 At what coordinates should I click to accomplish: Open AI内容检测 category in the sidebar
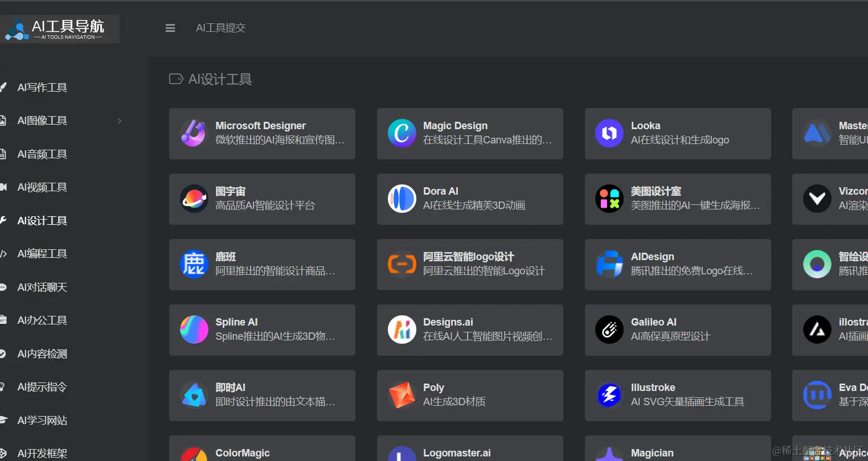tap(42, 353)
